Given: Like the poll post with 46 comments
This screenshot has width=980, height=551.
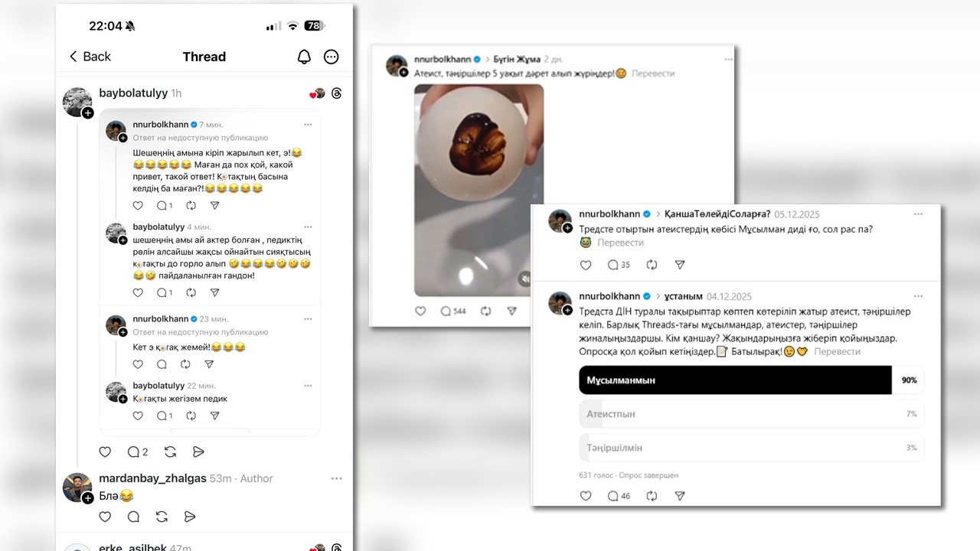Looking at the screenshot, I should tap(586, 496).
